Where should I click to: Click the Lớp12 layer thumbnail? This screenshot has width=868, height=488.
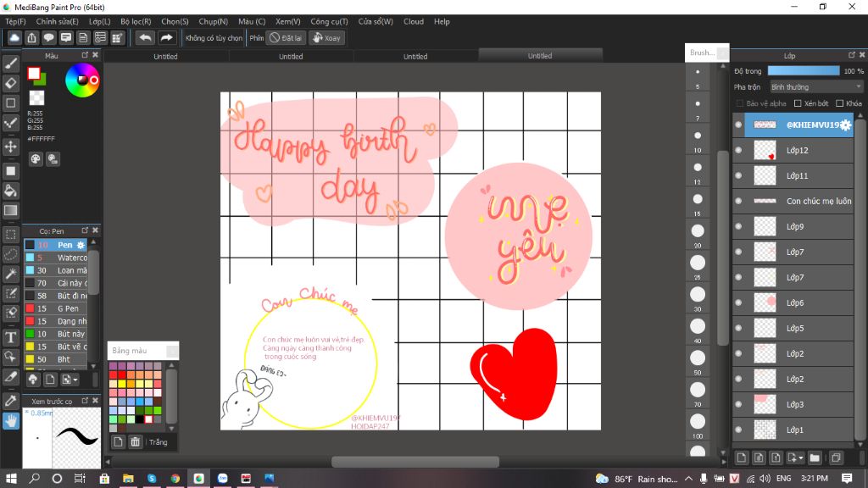point(765,150)
